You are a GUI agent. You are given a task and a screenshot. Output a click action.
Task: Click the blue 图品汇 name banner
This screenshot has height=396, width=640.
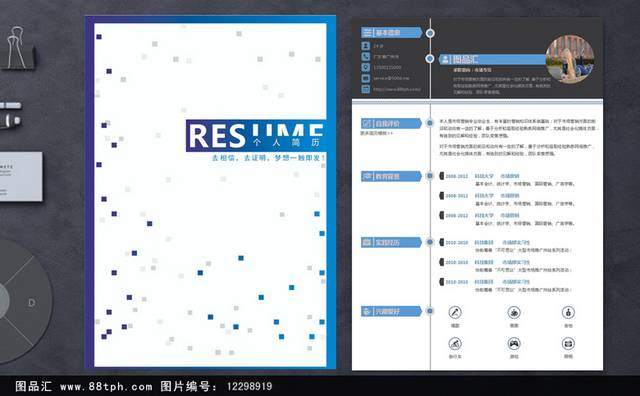pyautogui.click(x=492, y=60)
